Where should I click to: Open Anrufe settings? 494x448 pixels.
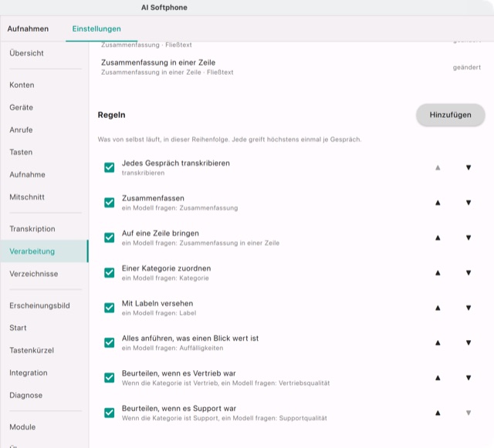pyautogui.click(x=44, y=130)
